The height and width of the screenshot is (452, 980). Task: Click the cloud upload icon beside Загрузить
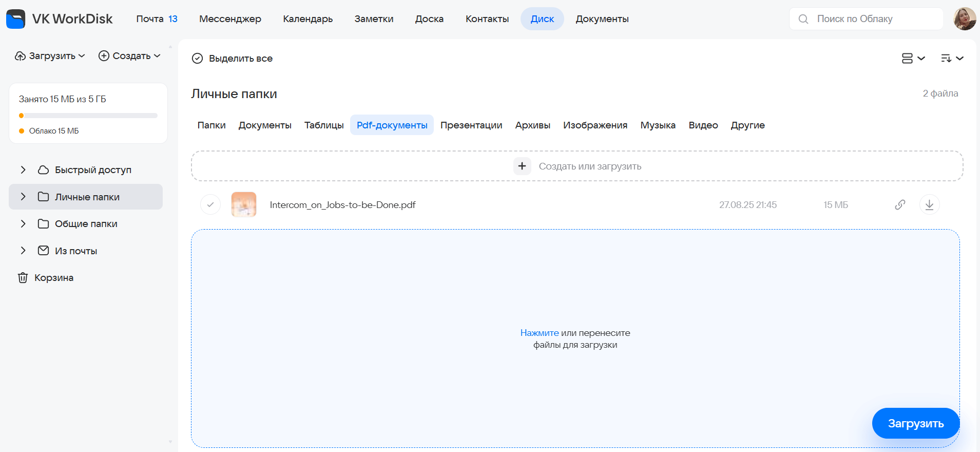coord(20,56)
